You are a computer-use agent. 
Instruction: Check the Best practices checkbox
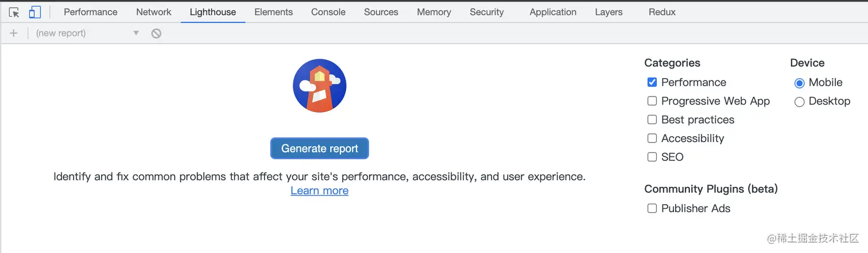pyautogui.click(x=652, y=120)
